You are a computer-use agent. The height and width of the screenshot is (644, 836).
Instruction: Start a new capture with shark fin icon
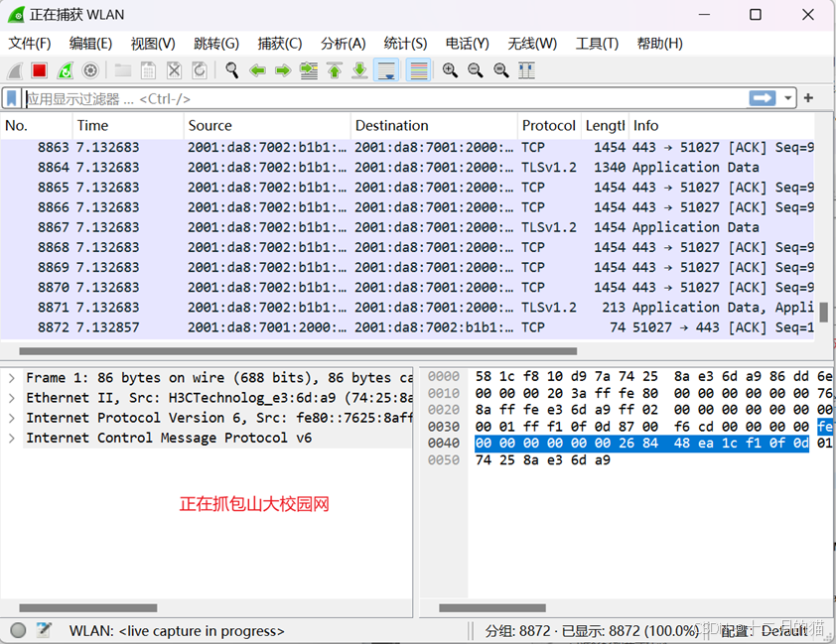(15, 70)
